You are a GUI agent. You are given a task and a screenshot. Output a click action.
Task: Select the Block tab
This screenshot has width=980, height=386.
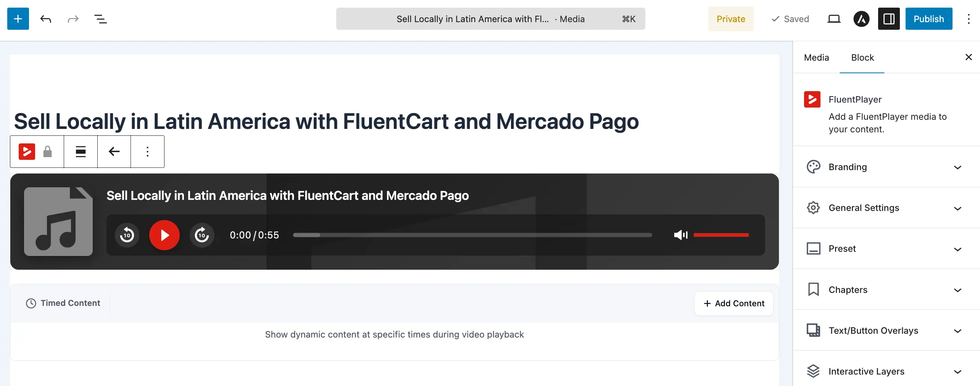pos(862,58)
